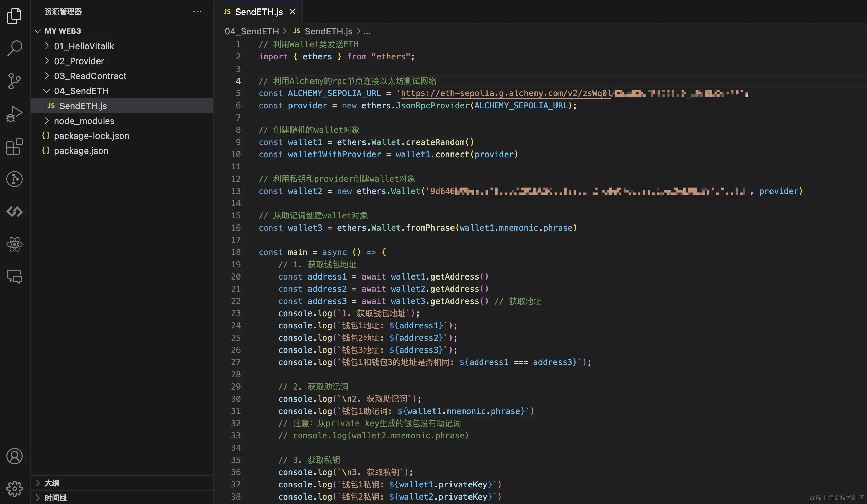867x504 pixels.
Task: Click the 04_SendETH breadcrumb segment
Action: (x=251, y=31)
